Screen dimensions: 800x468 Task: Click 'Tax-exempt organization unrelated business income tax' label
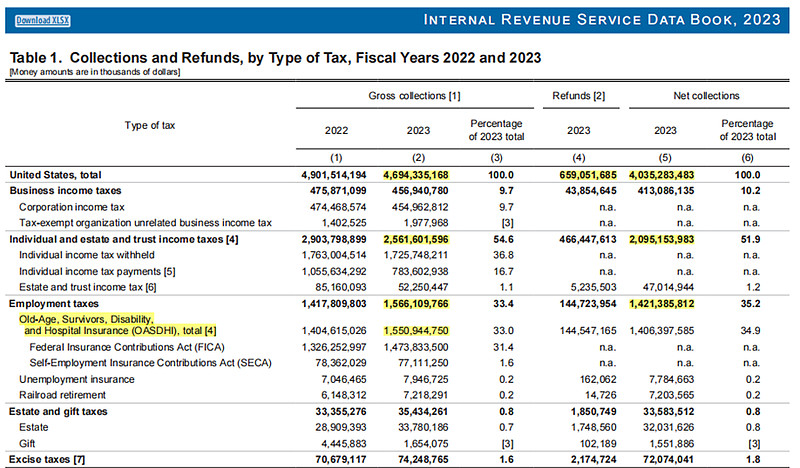tap(145, 223)
